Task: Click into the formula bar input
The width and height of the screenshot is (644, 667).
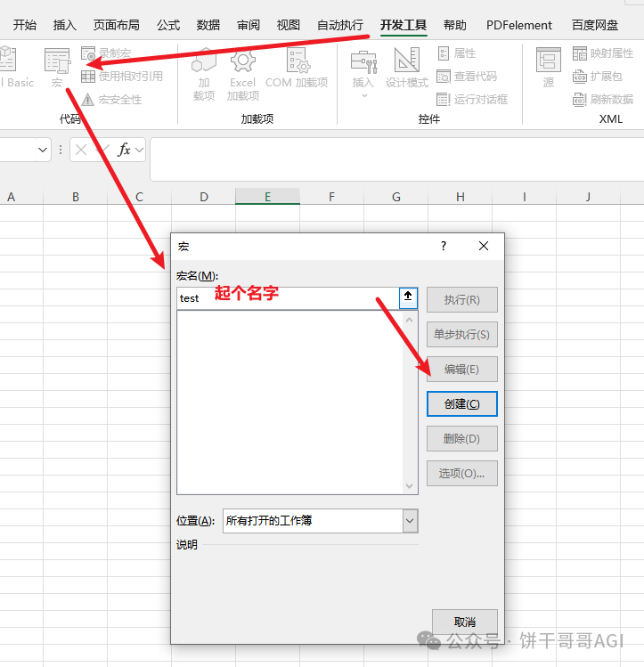Action: (x=397, y=159)
